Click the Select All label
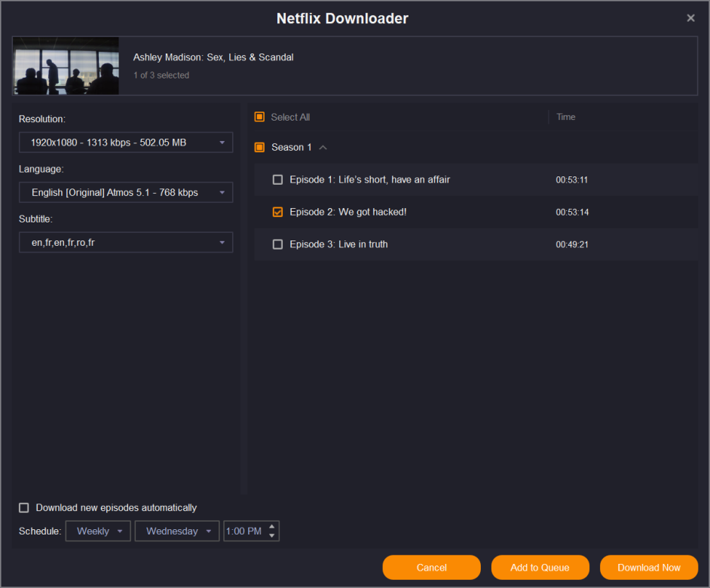710x588 pixels. (290, 117)
